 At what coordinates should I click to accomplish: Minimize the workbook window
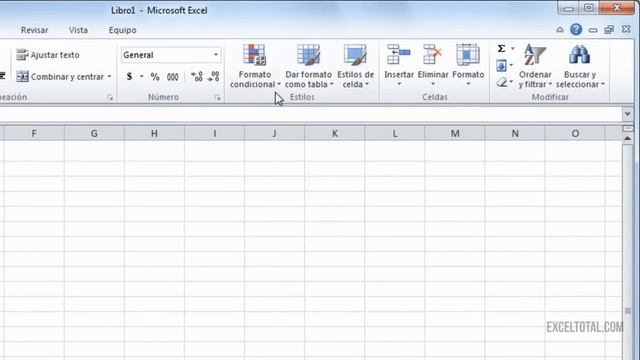[x=593, y=30]
